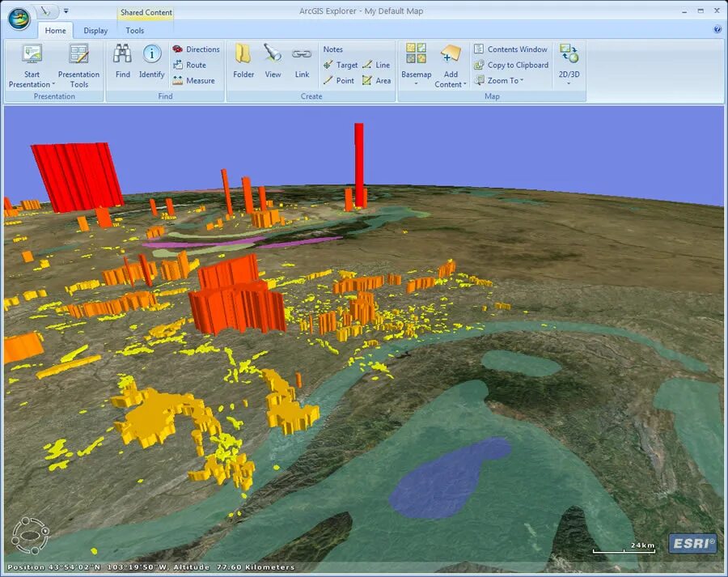Expand the Zoom To dropdown arrow

tap(522, 80)
